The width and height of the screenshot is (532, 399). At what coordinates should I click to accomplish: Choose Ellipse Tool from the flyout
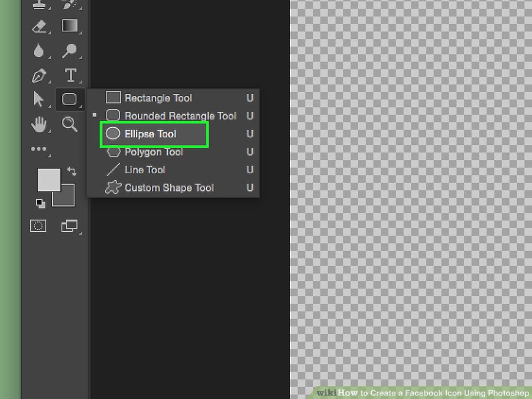(x=150, y=134)
